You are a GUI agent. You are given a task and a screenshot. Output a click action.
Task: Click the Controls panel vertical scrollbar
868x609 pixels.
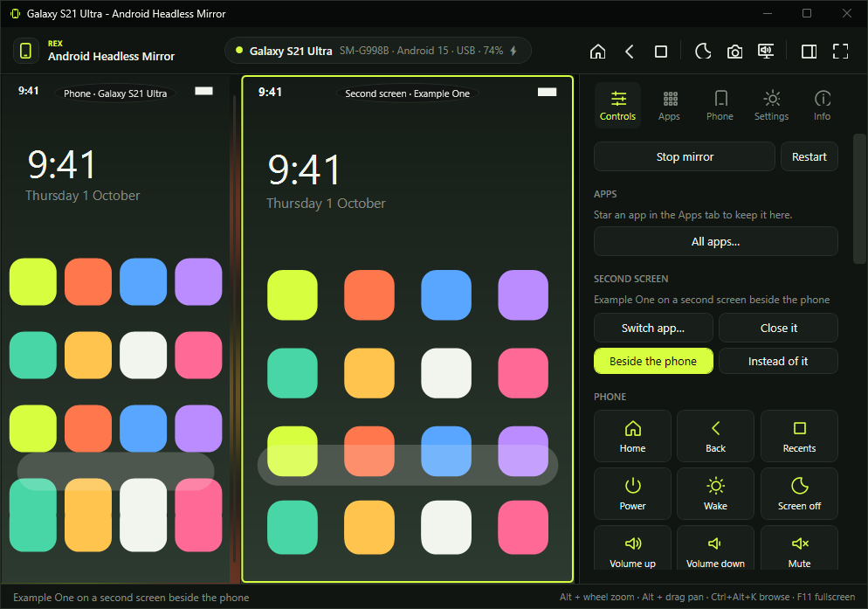[x=859, y=198]
